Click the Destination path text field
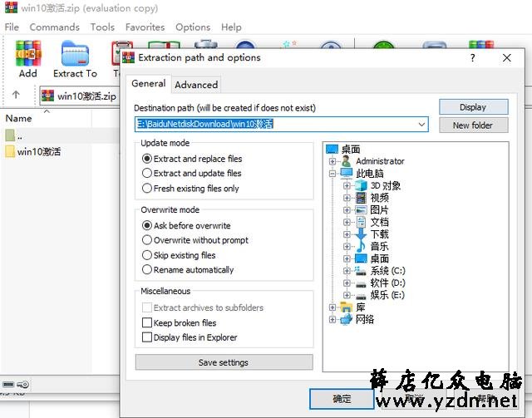This screenshot has width=532, height=418. 281,124
